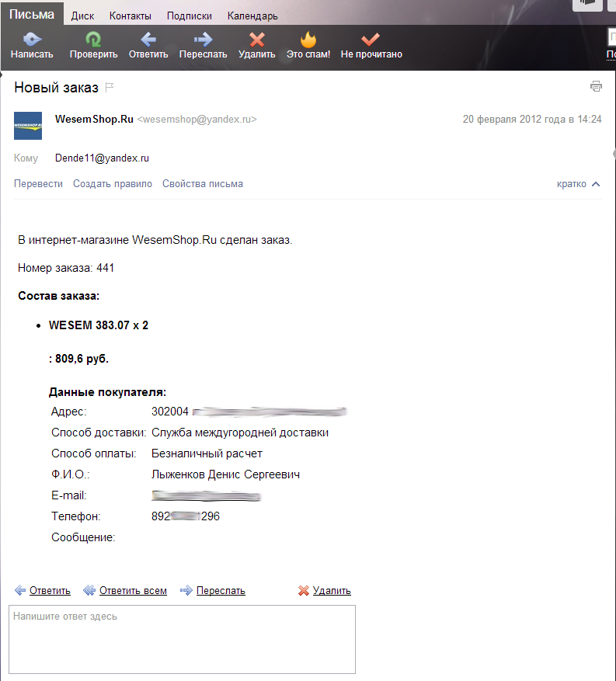Click recipient Dende11@yandex.ru

tap(102, 158)
